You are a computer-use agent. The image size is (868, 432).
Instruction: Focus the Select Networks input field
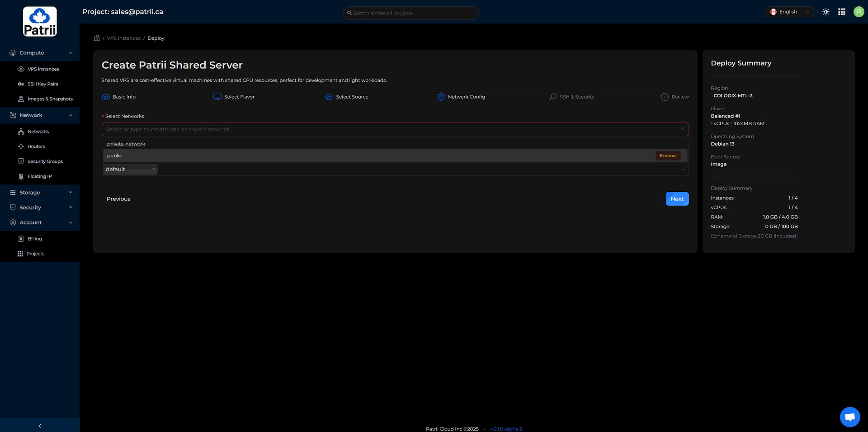click(x=389, y=129)
